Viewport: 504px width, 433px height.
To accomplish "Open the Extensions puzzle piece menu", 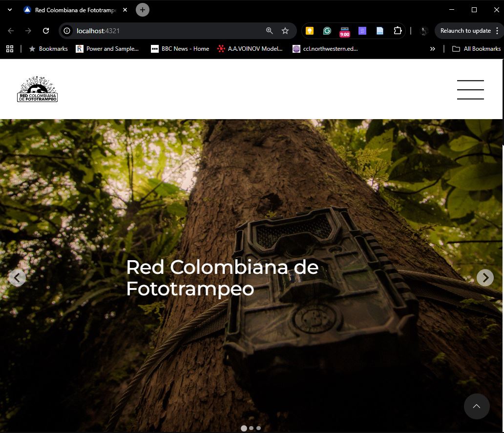I will pos(398,31).
